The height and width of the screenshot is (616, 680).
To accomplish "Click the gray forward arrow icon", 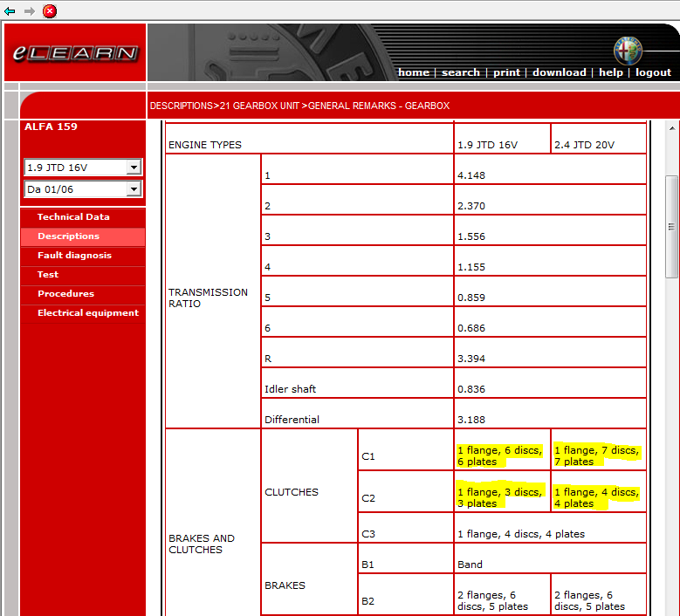I will (x=30, y=11).
